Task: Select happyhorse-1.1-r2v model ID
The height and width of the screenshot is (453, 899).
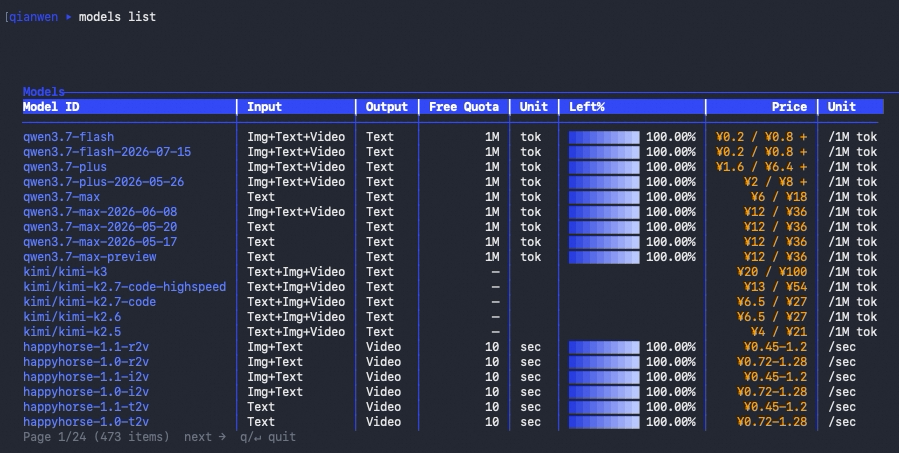Action: (86, 346)
